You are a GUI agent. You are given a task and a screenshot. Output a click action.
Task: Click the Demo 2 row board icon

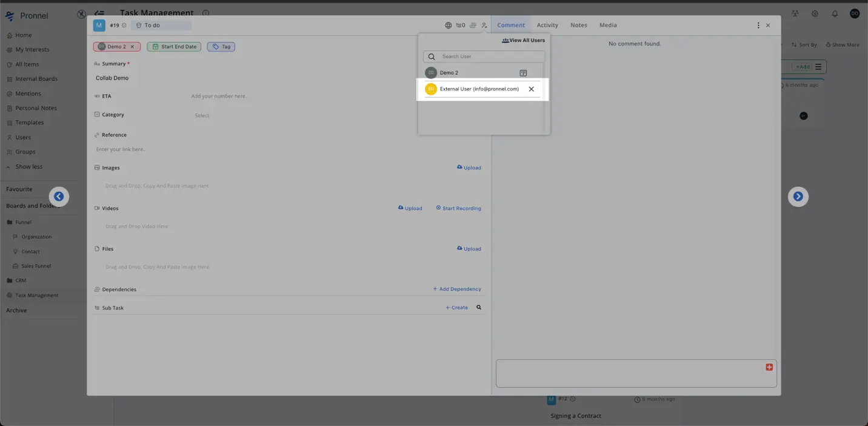(x=523, y=73)
